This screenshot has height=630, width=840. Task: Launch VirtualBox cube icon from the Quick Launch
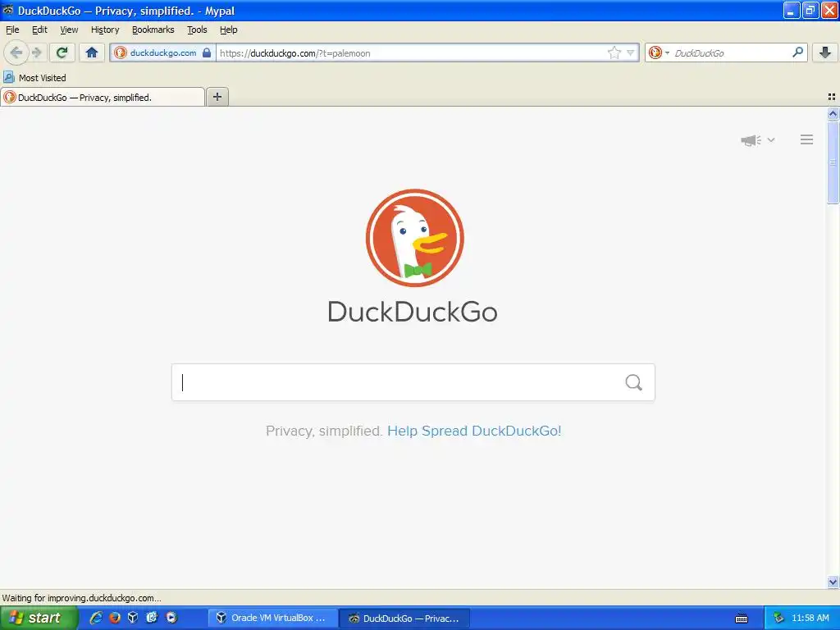[133, 618]
